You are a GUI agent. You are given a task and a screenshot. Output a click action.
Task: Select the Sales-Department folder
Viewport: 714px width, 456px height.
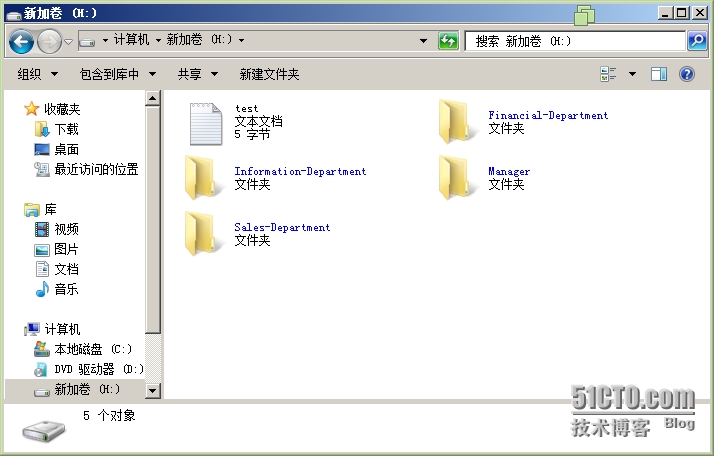click(x=204, y=234)
